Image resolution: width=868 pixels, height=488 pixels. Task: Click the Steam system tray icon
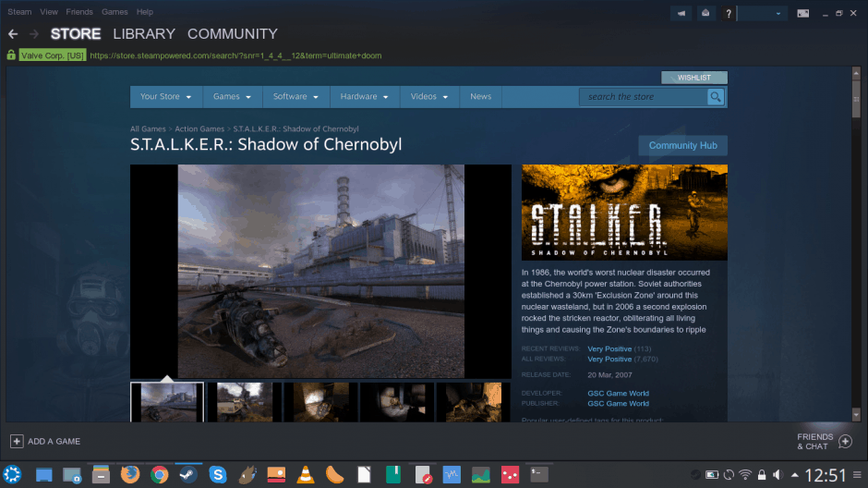[696, 475]
